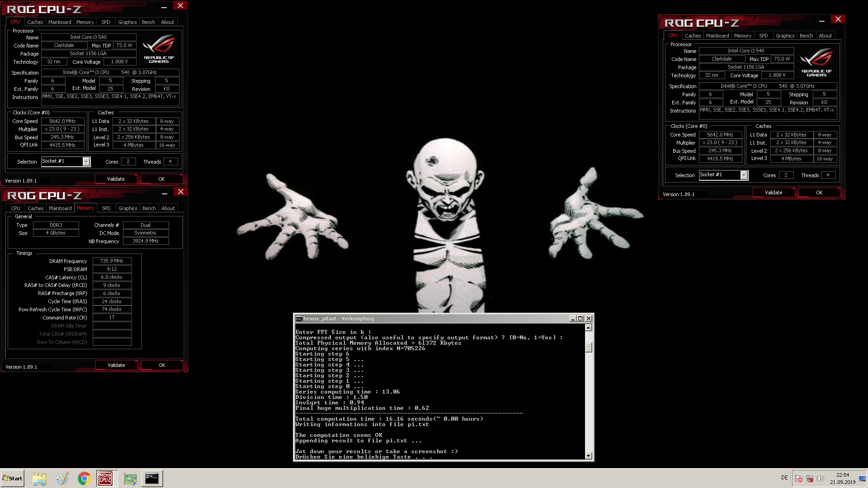The width and height of the screenshot is (868, 488).
Task: Open SPD tab in the Memory CPU-Z window
Action: 106,208
